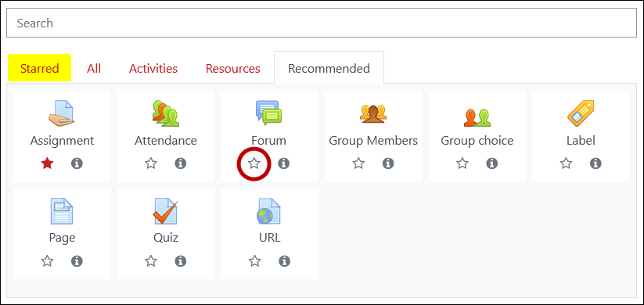Click the Attendance label

click(x=166, y=141)
